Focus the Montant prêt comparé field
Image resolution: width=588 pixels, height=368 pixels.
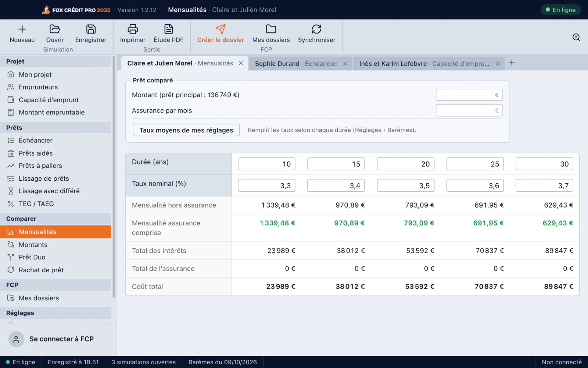[x=469, y=95]
